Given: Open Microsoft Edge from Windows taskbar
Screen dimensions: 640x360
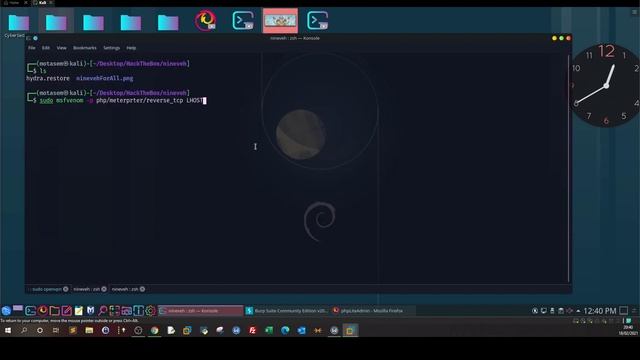Looking at the screenshot, I should pyautogui.click(x=285, y=330).
